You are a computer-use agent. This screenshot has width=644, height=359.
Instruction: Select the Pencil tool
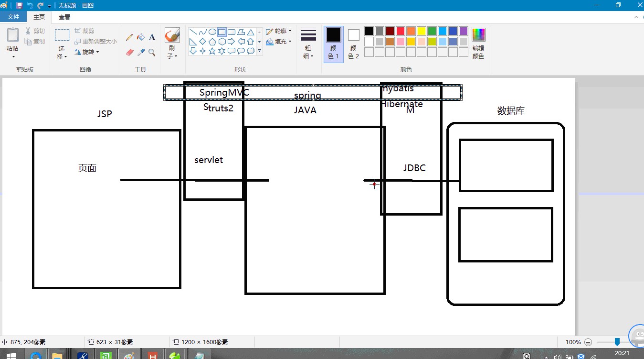(x=129, y=37)
